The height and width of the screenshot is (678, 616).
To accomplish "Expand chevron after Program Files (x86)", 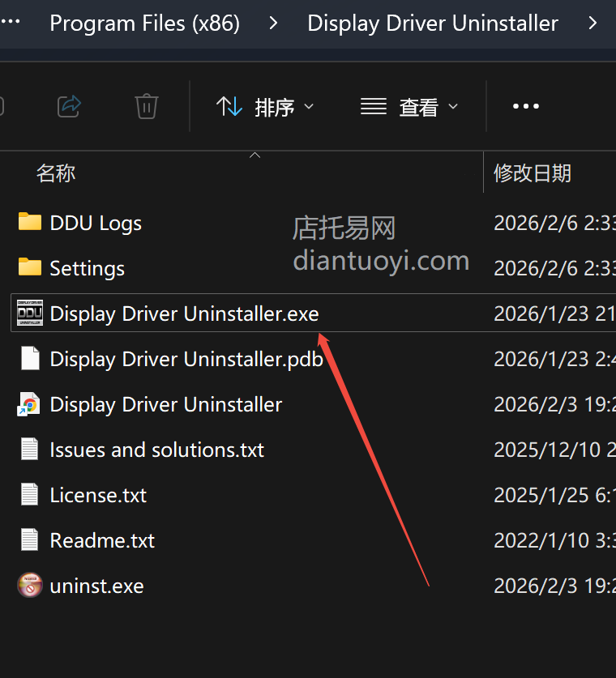I will click(x=273, y=23).
